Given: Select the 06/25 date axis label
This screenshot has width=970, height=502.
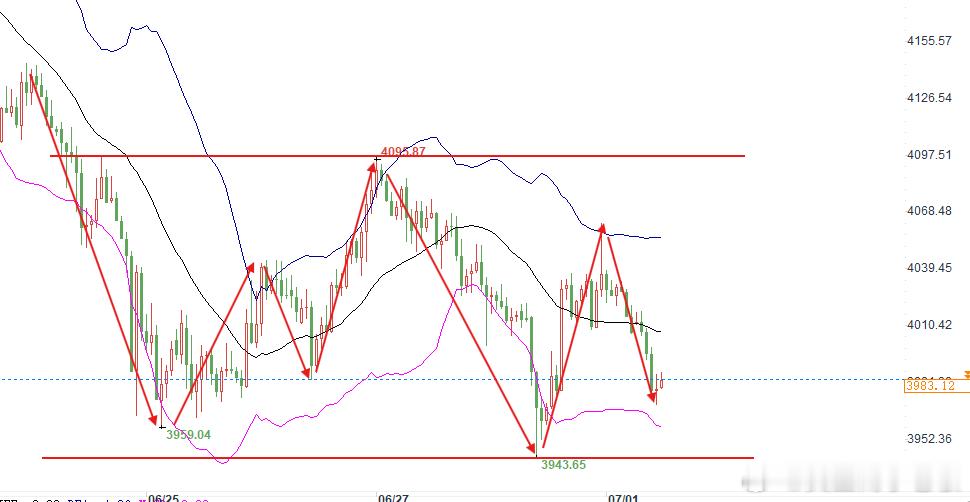Looking at the screenshot, I should pyautogui.click(x=164, y=498).
